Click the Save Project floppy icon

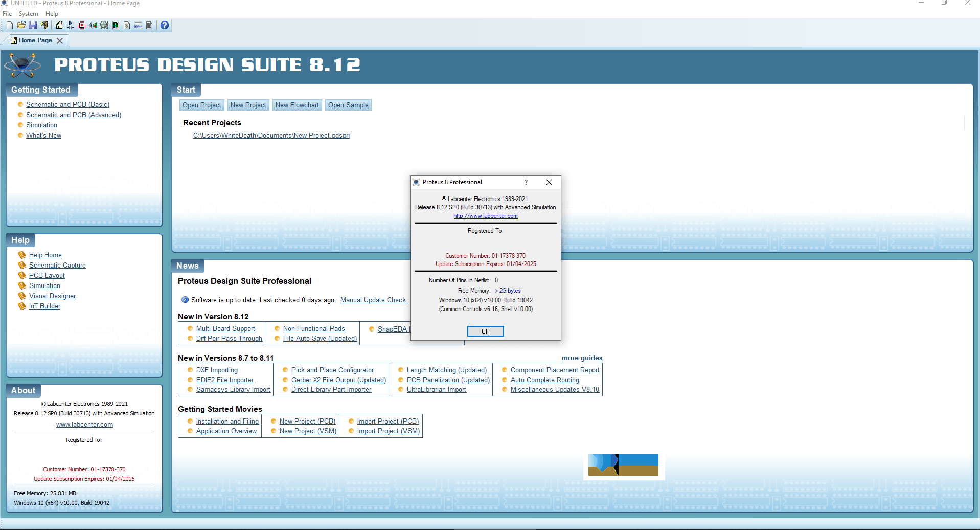point(33,25)
